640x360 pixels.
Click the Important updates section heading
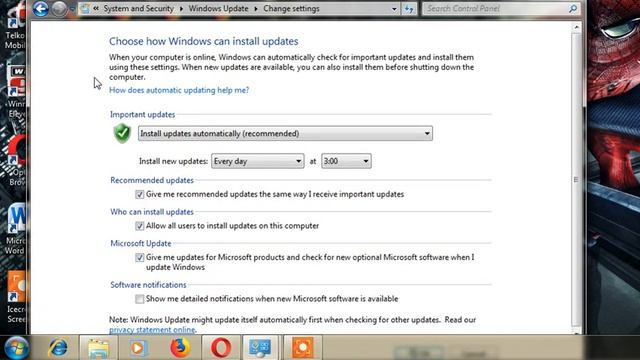pos(142,115)
